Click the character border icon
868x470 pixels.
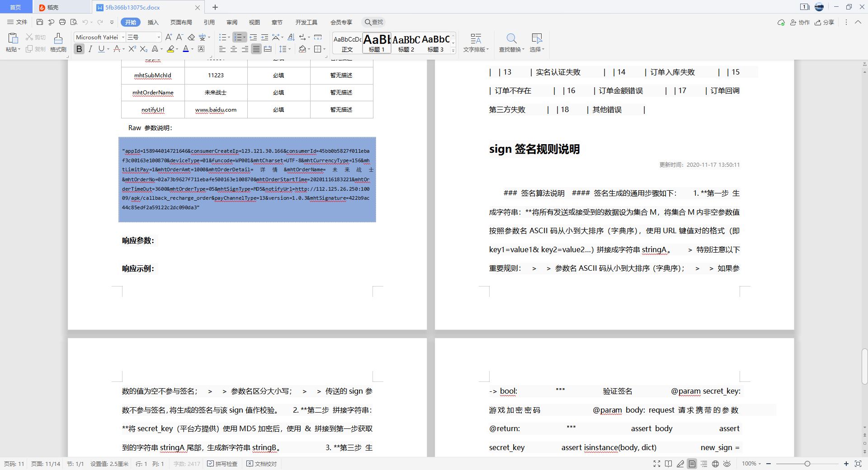pos(201,49)
